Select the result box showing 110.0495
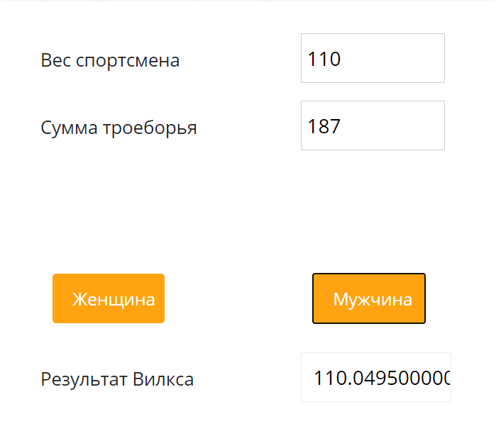 (x=376, y=378)
